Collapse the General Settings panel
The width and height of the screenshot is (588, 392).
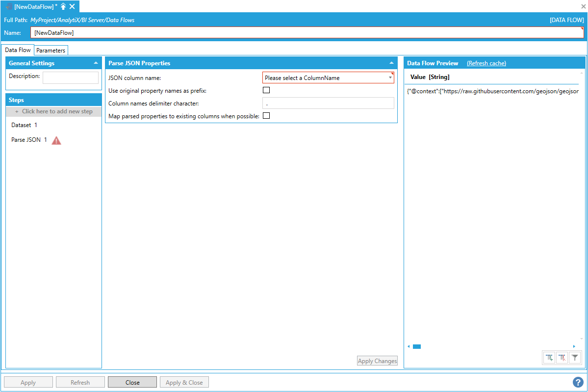tap(96, 63)
